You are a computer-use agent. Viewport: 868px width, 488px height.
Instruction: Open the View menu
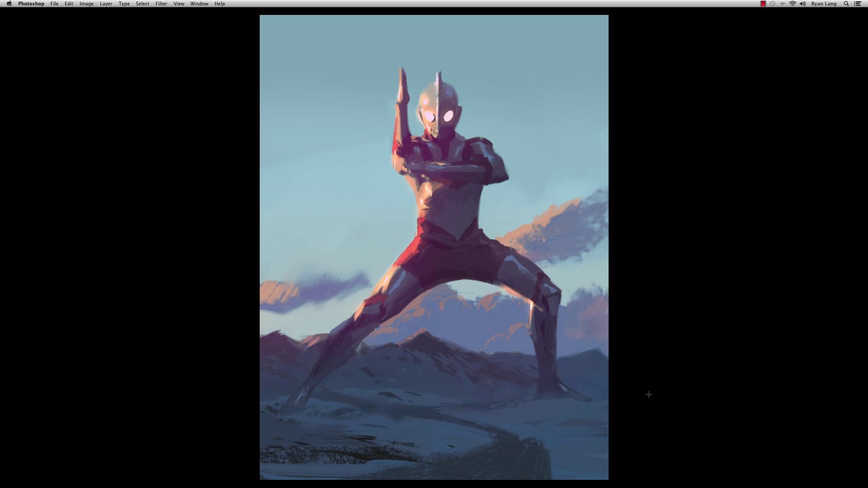[179, 3]
